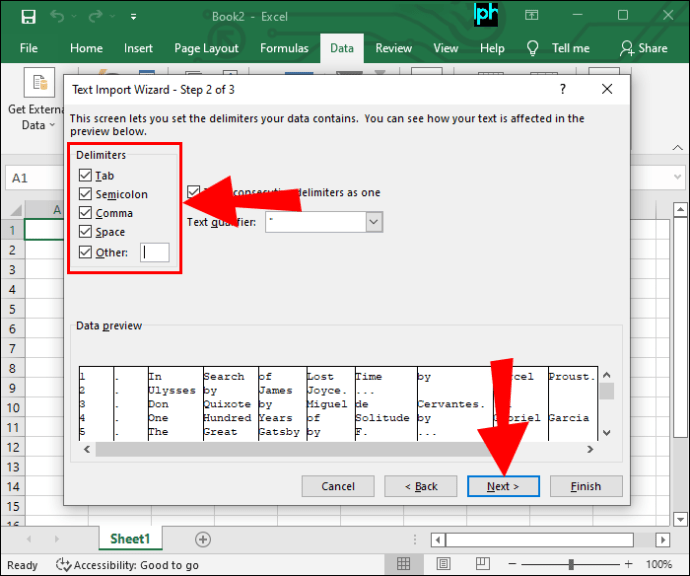Click the Other delimiter text field
The width and height of the screenshot is (690, 576).
click(x=154, y=253)
